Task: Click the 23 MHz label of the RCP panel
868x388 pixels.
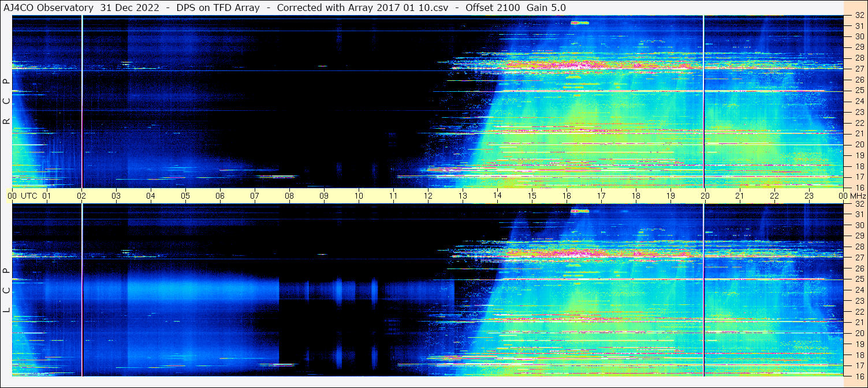Action: [859, 112]
